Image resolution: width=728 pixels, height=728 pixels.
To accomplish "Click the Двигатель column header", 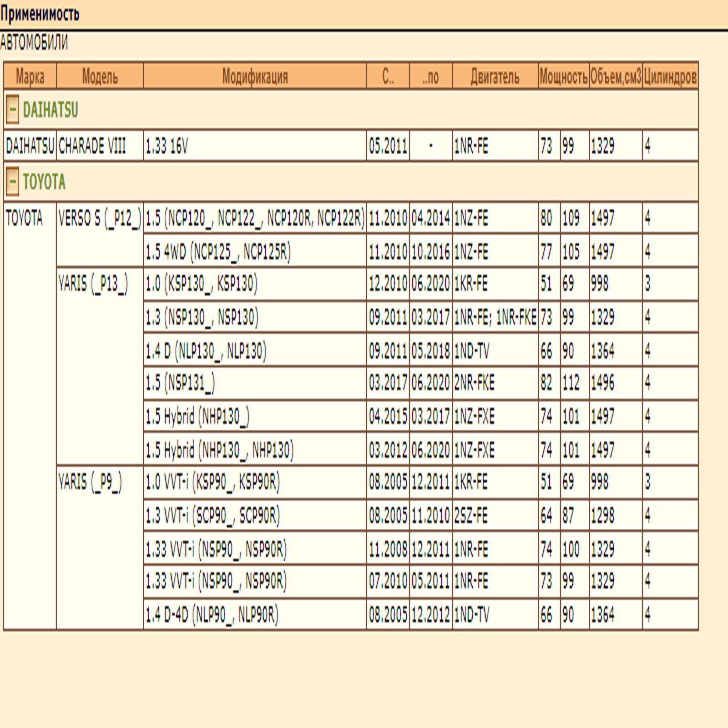I will tap(495, 76).
